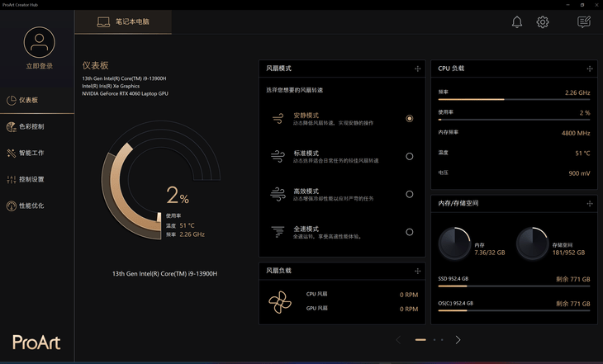
Task: Click the 存储空间 circular gauge
Action: [x=534, y=243]
